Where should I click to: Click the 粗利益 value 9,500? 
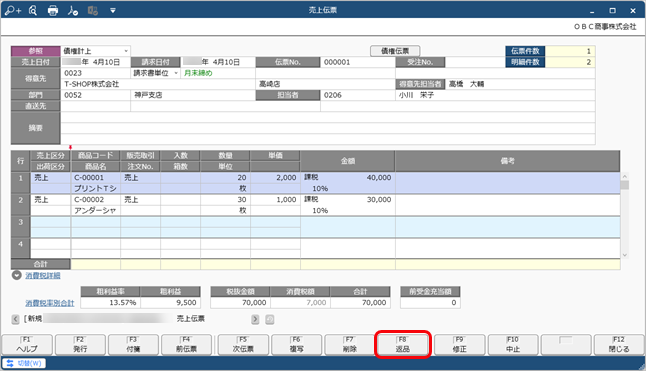(x=170, y=303)
